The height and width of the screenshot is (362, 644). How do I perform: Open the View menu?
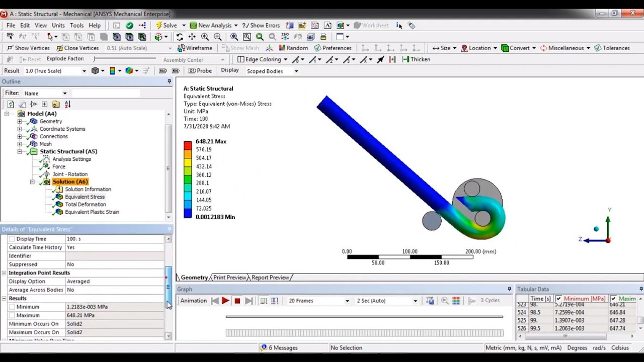(41, 25)
